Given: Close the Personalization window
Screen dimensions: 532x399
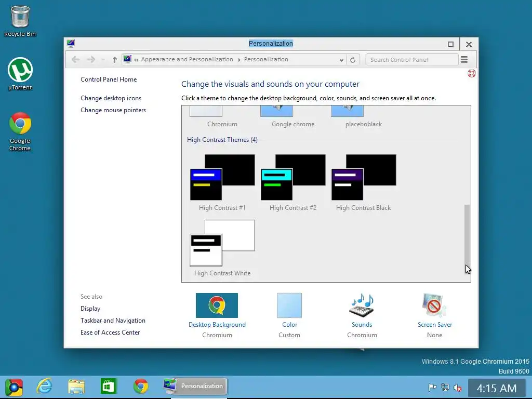Looking at the screenshot, I should coord(469,44).
